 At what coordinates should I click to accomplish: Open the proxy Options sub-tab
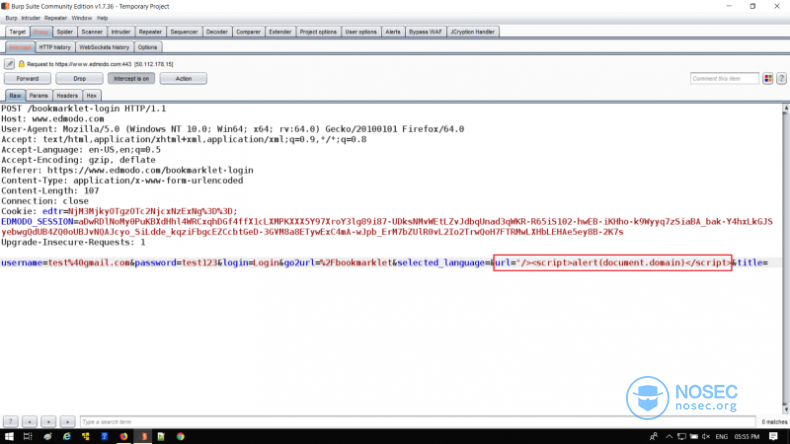tap(148, 47)
